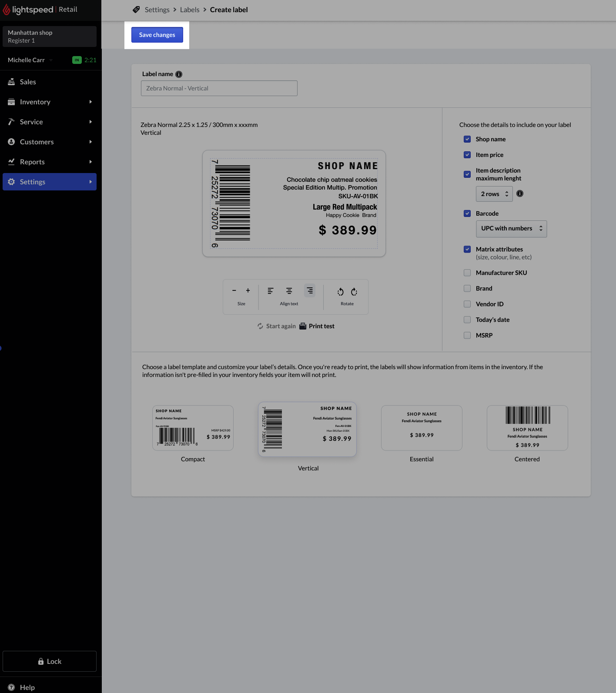Image resolution: width=616 pixels, height=693 pixels.
Task: Click the Lock button
Action: (x=50, y=661)
